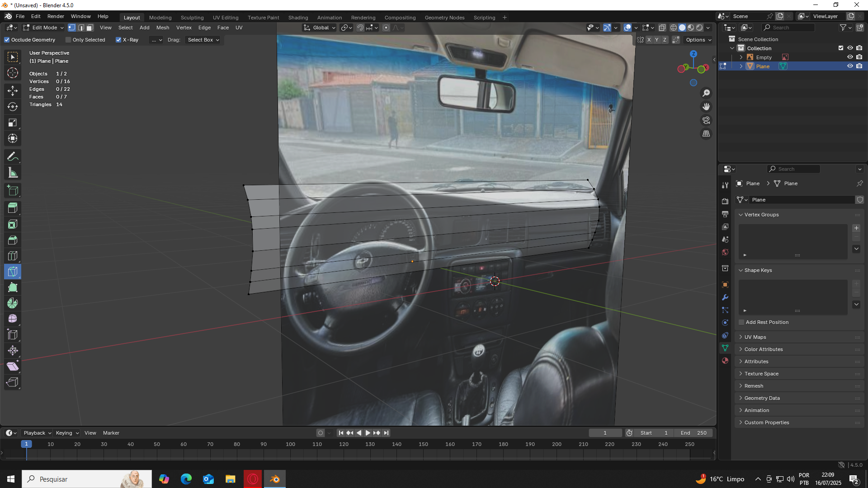868x488 pixels.
Task: Click the Toggle camera view icon
Action: pos(706,120)
